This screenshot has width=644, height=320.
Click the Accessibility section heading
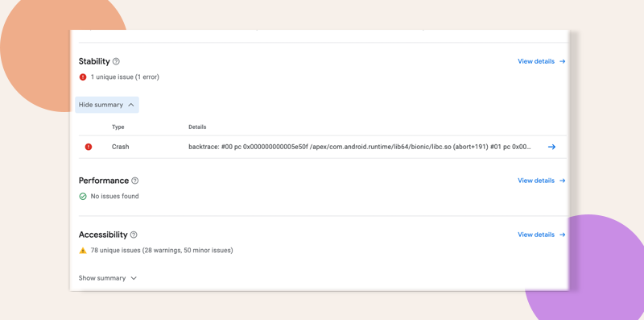103,235
